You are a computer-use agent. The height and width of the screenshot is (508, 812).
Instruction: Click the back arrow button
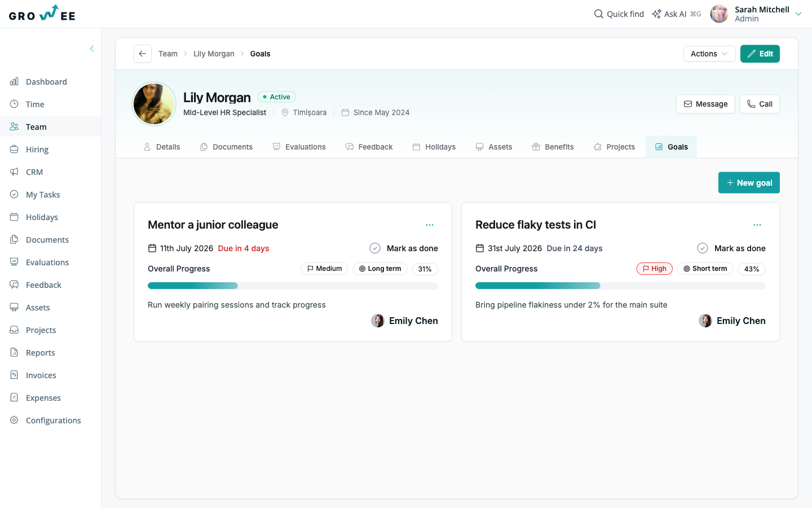(x=143, y=54)
